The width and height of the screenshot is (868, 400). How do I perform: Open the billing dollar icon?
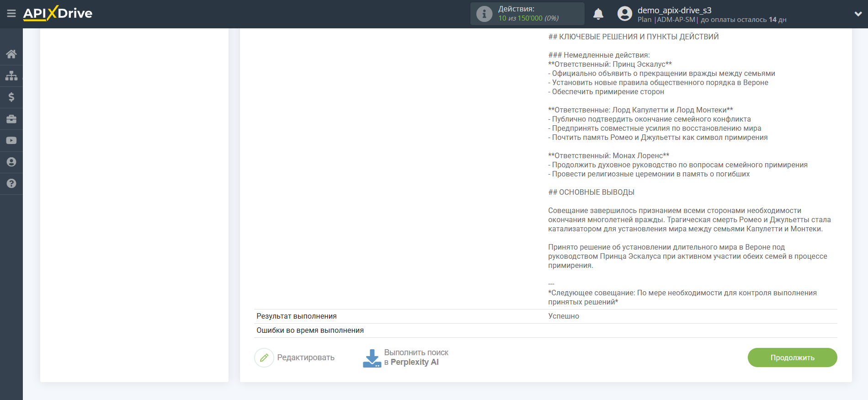[x=11, y=97]
